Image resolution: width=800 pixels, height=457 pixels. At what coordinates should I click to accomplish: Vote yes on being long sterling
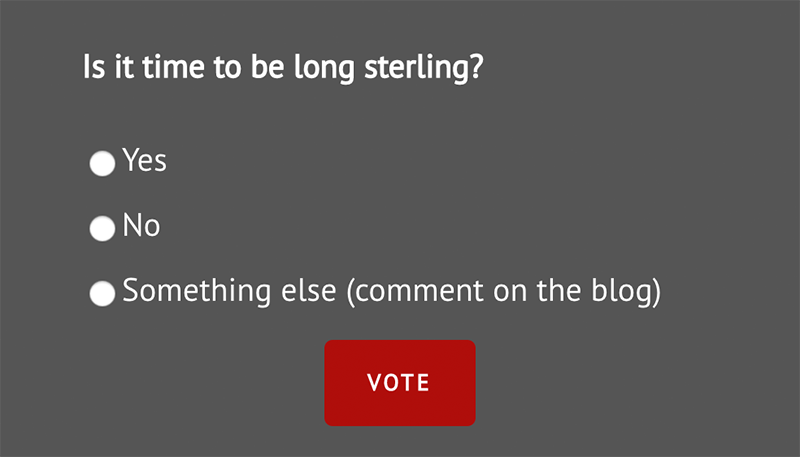(x=102, y=164)
